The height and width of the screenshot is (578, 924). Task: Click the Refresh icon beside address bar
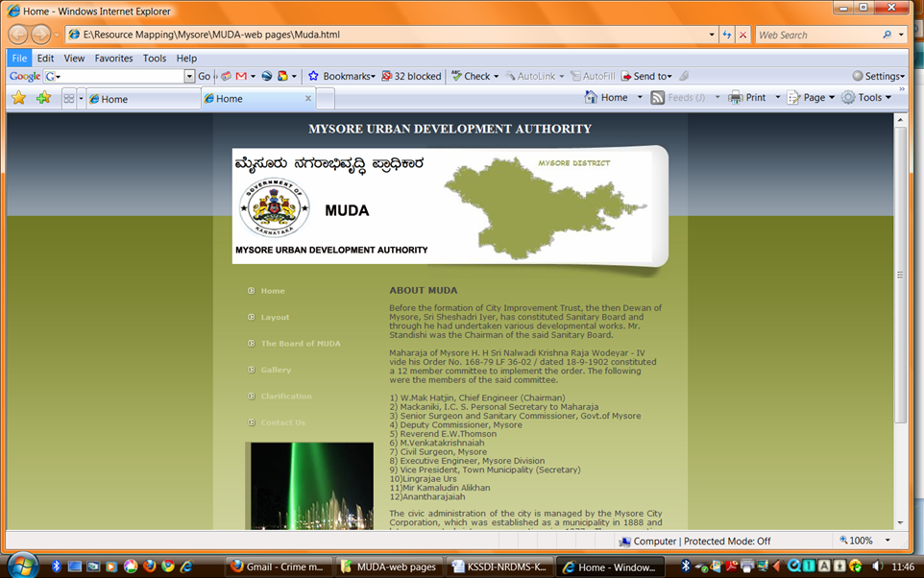click(727, 35)
